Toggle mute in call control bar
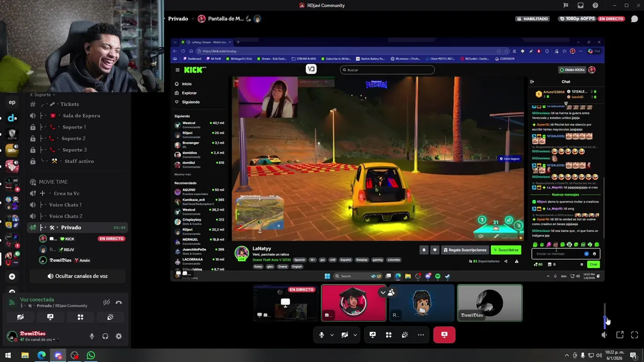This screenshot has height=362, width=644. click(321, 335)
